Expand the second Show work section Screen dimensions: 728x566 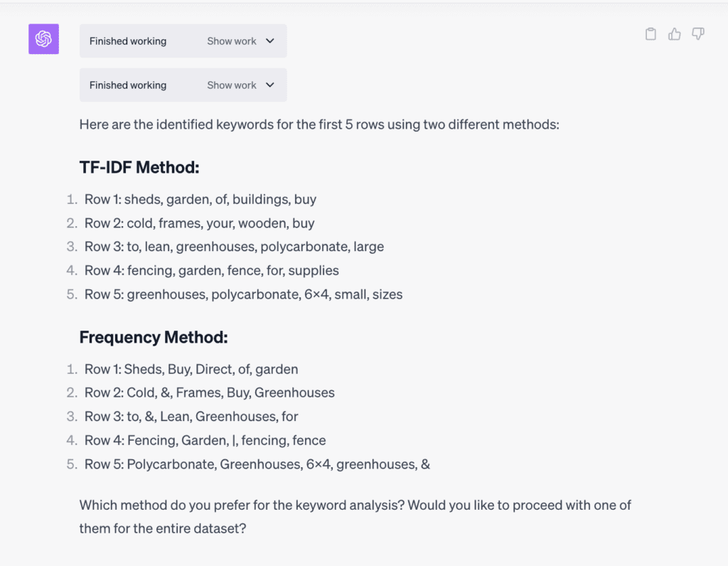[231, 85]
